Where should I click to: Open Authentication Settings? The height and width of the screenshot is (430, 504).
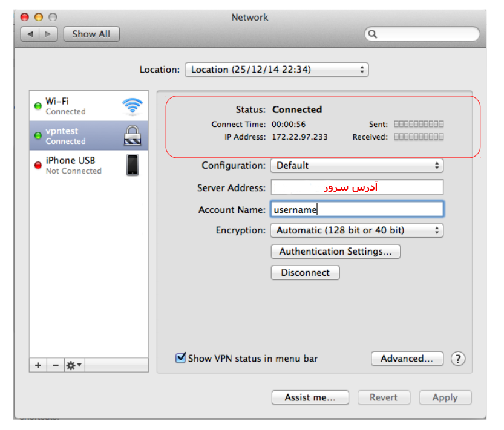(x=335, y=252)
